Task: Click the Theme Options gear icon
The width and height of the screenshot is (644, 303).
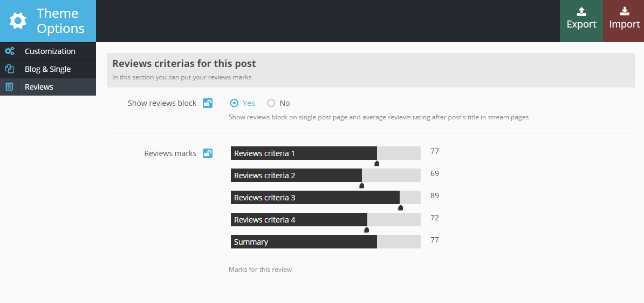Action: coord(18,21)
